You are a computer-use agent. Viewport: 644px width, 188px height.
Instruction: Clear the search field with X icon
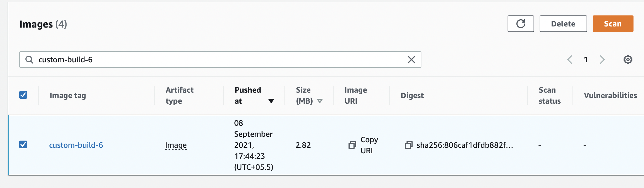coord(411,60)
